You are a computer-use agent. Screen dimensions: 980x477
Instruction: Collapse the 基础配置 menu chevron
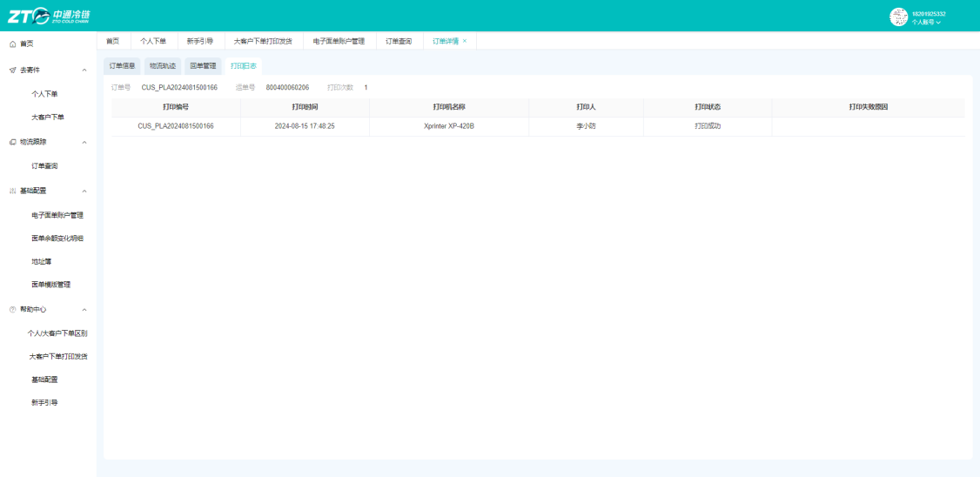pyautogui.click(x=84, y=191)
